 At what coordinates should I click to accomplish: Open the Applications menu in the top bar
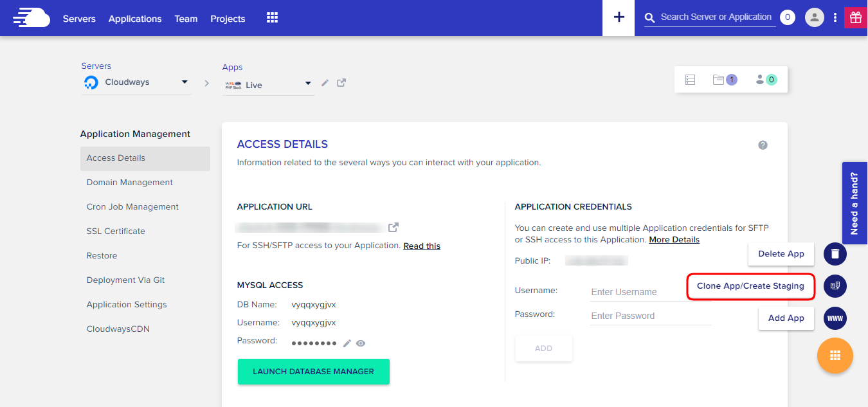pos(134,19)
